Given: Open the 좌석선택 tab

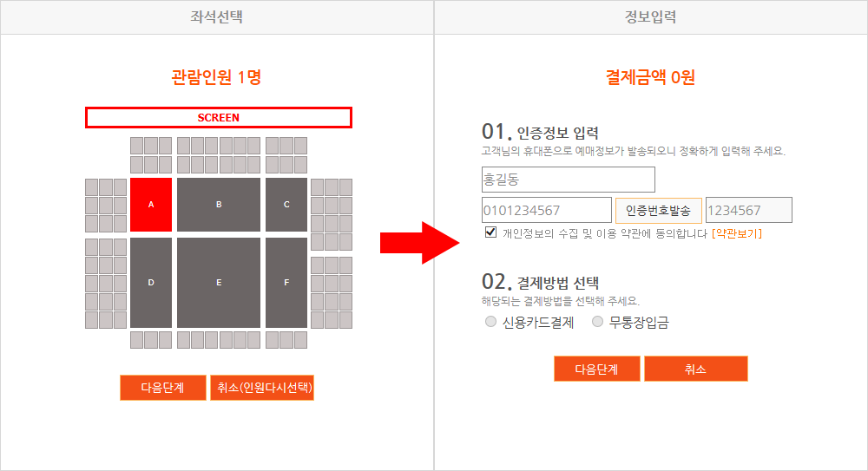Looking at the screenshot, I should tap(216, 16).
